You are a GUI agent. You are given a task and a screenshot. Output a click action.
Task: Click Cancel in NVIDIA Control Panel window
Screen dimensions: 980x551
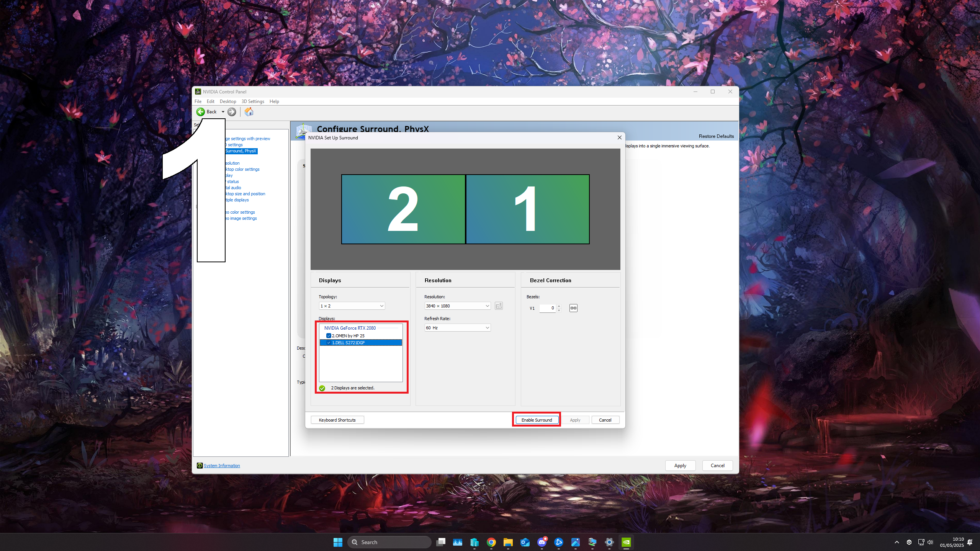coord(717,466)
